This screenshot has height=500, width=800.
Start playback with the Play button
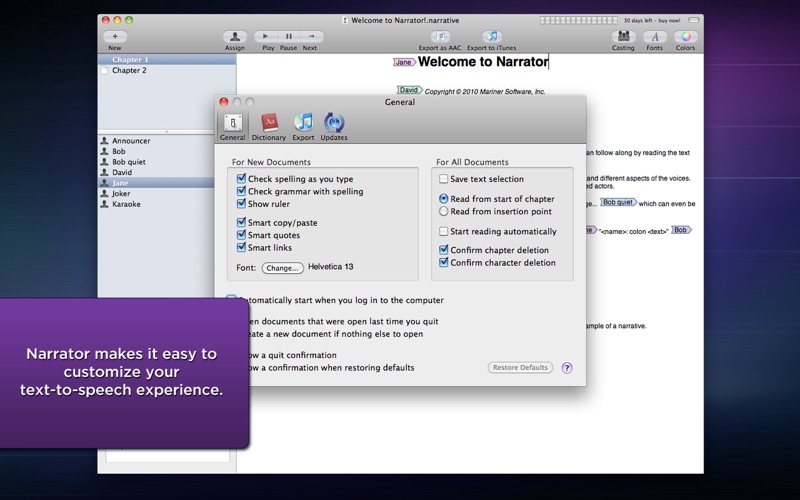click(265, 37)
